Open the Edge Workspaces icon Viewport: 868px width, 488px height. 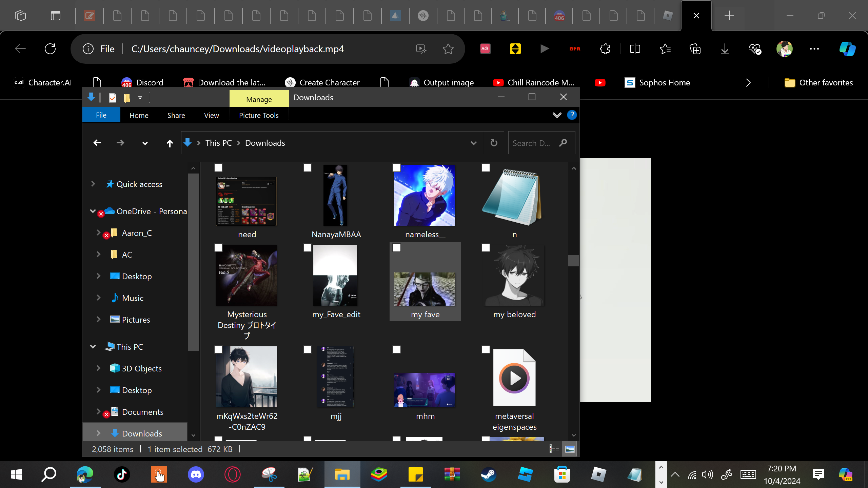coord(20,16)
